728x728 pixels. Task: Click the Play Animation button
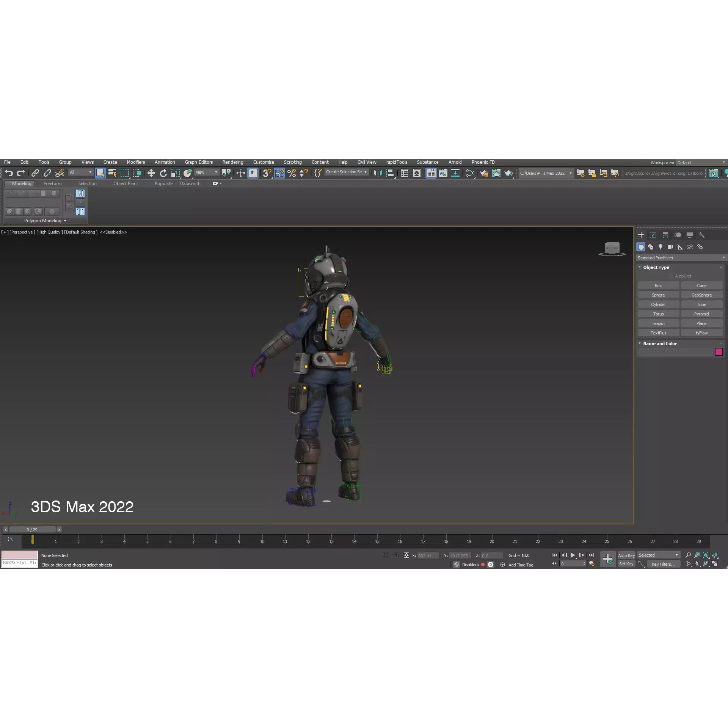[x=573, y=555]
